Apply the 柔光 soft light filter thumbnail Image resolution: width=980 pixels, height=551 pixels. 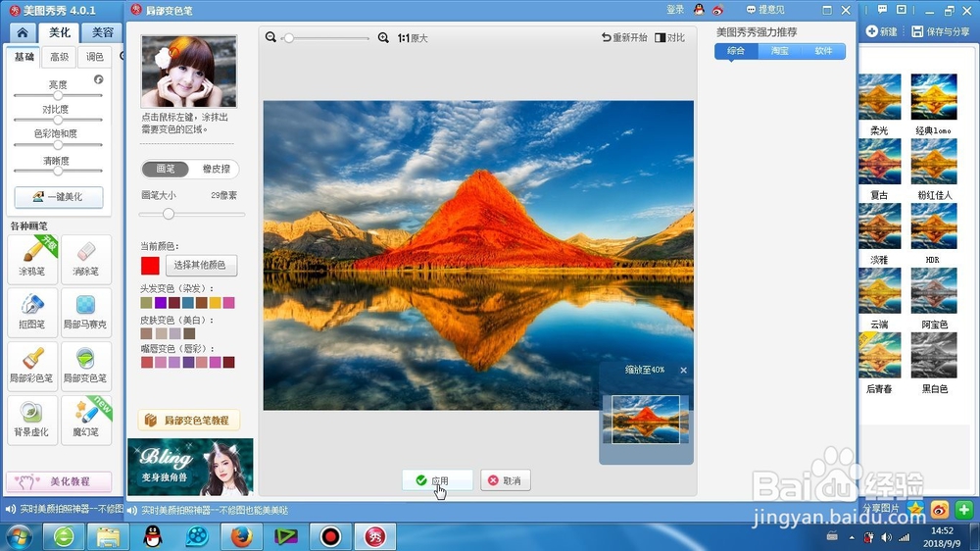pos(879,97)
